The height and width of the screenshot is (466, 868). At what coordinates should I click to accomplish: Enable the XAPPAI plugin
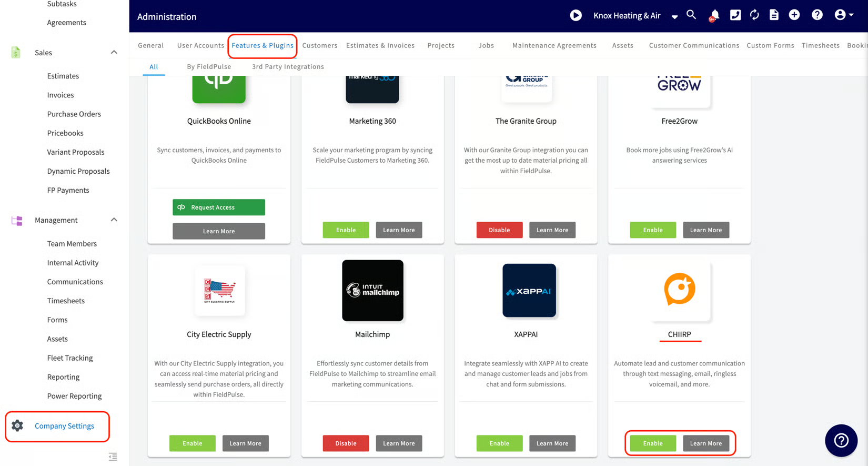point(499,443)
